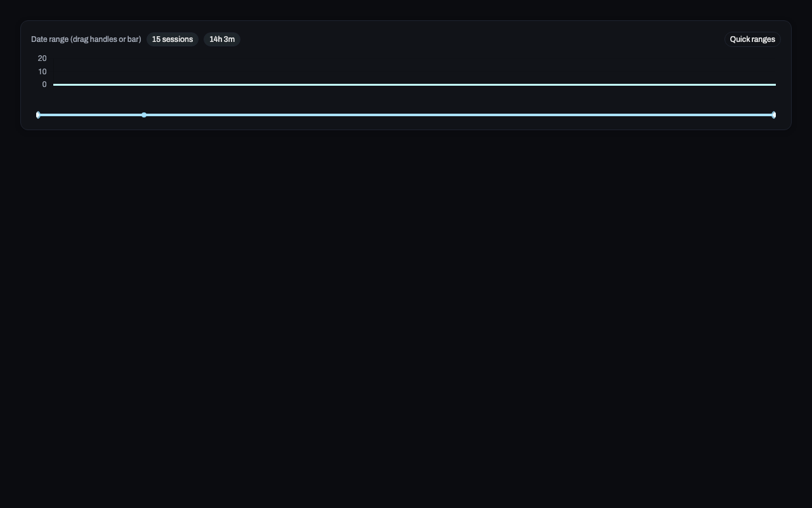The width and height of the screenshot is (812, 508).
Task: Click the y-axis label 20
Action: coord(42,58)
